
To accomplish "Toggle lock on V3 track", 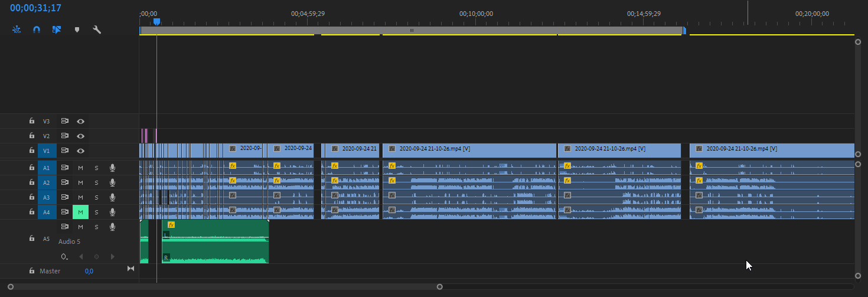I will click(x=32, y=121).
